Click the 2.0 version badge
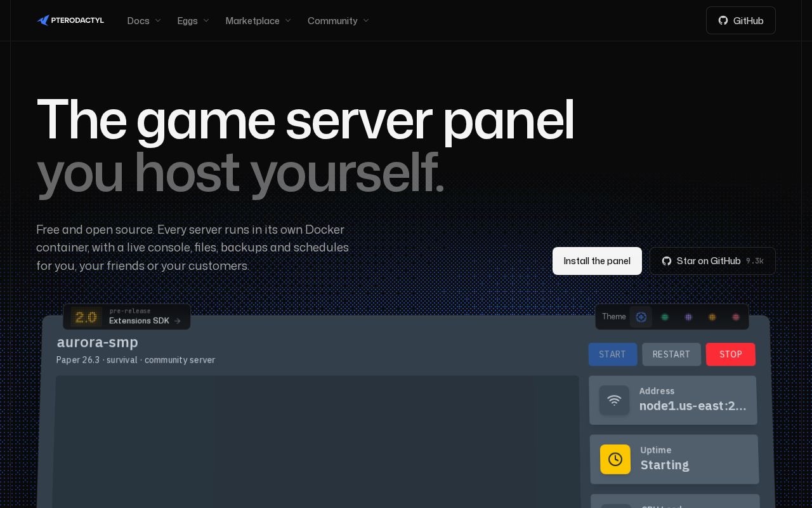The image size is (812, 508). click(x=86, y=317)
